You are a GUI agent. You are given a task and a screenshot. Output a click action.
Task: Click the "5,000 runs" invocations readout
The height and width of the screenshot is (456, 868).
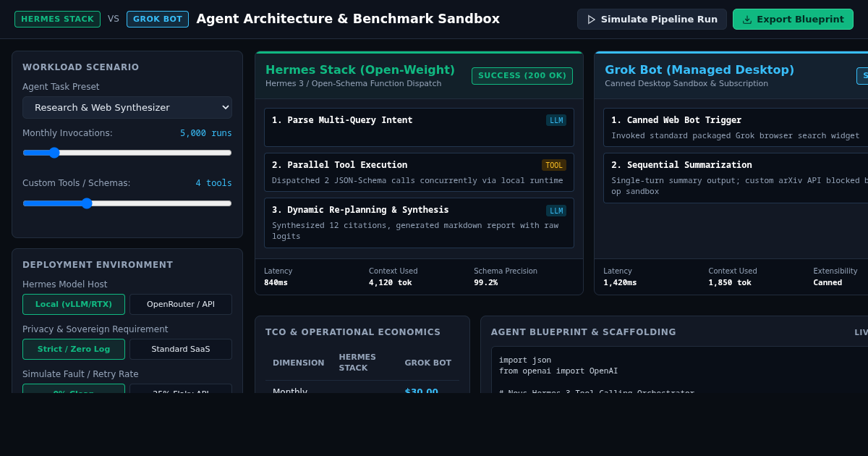[206, 133]
